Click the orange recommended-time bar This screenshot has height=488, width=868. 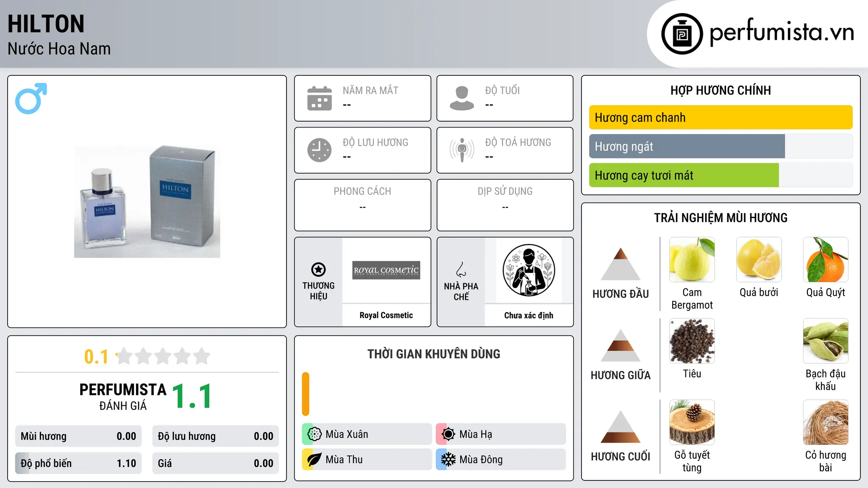coord(306,394)
